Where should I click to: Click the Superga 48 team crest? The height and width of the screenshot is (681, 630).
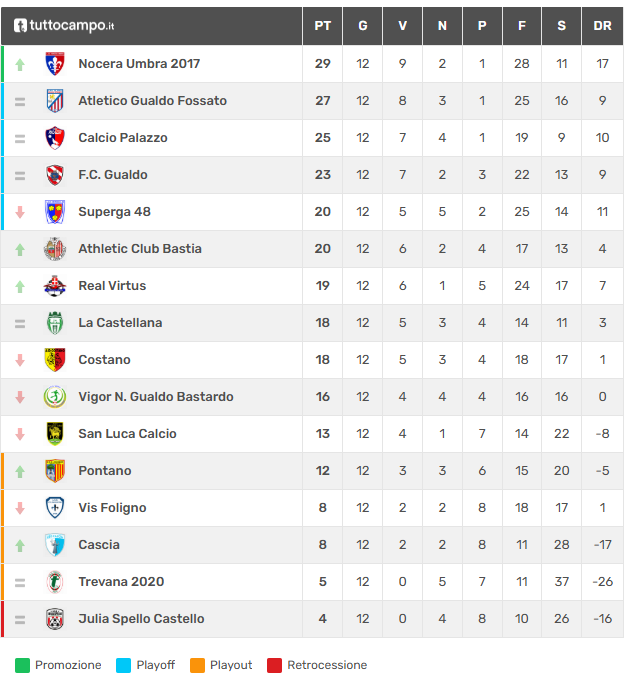[55, 212]
